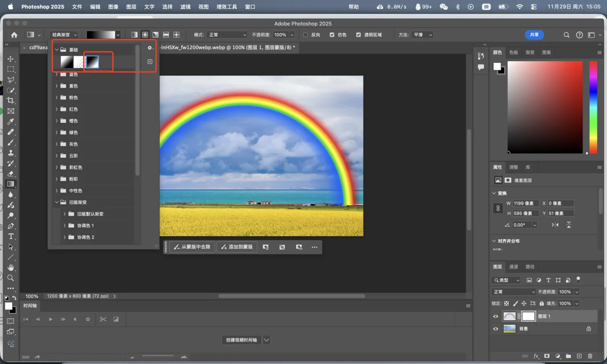This screenshot has width=607, height=364.
Task: Click the hue spectrum slider
Action: click(593, 107)
